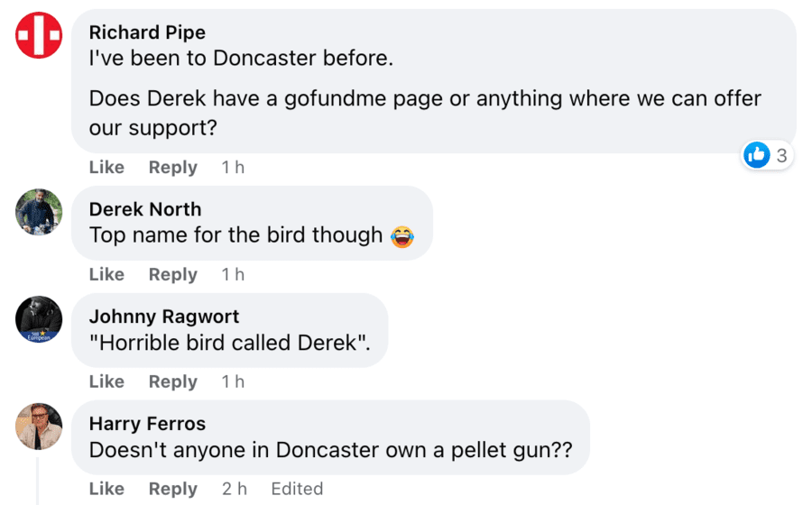Like Derek North's comment
The height and width of the screenshot is (505, 812).
coord(106,275)
